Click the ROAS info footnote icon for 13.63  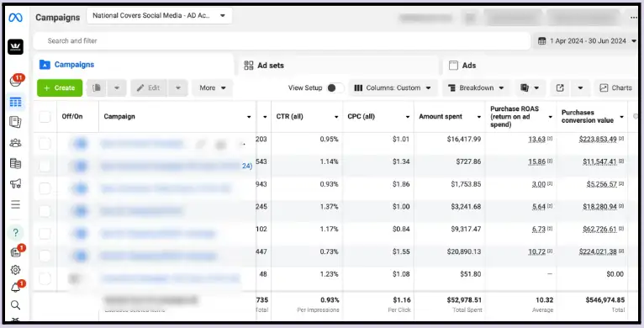[550, 139]
